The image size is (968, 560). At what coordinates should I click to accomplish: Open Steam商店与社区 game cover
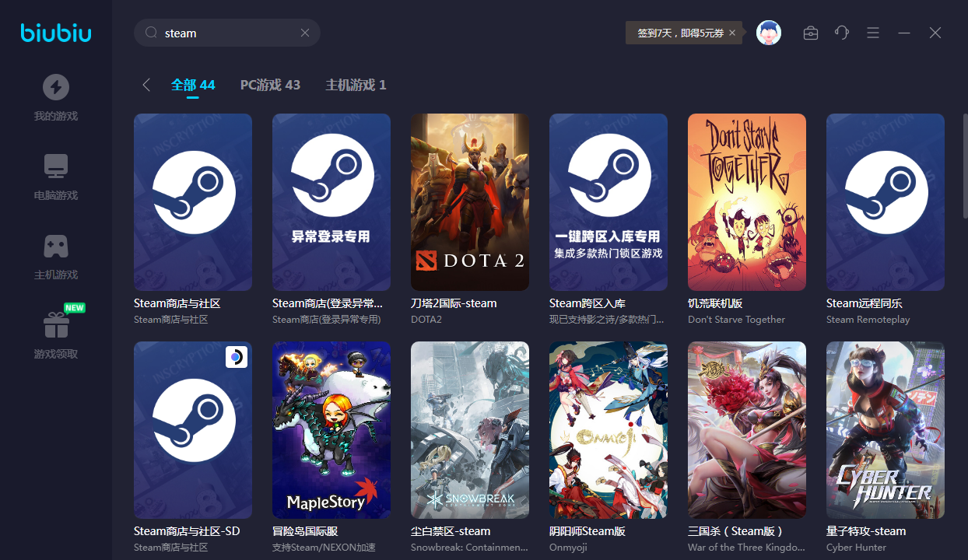(x=193, y=202)
